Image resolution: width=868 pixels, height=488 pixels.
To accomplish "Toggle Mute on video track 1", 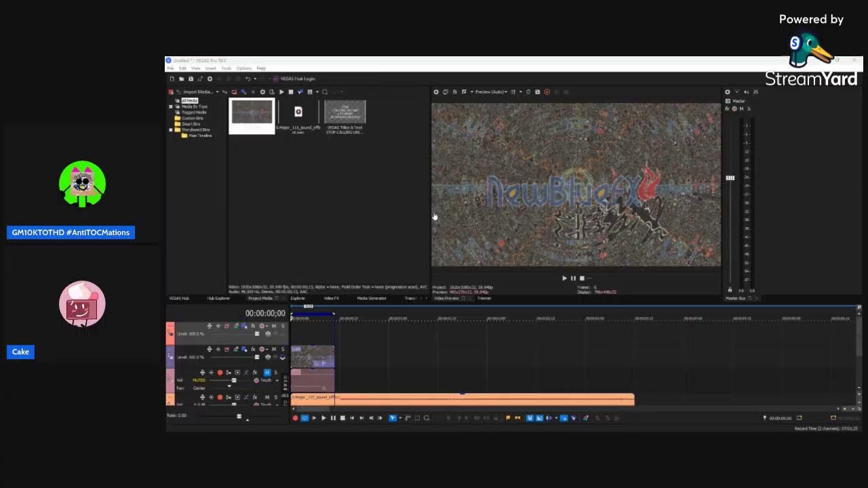I will tap(274, 326).
